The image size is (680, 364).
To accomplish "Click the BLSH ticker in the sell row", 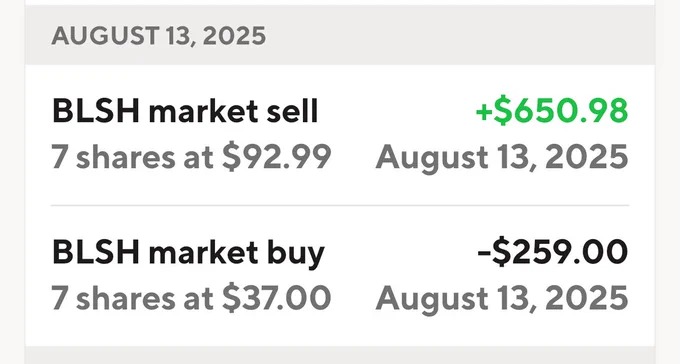I will [x=96, y=111].
